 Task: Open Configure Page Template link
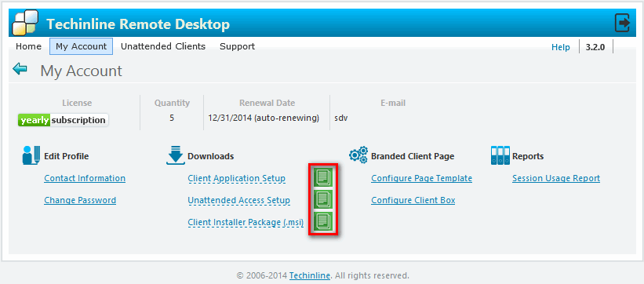tap(422, 178)
